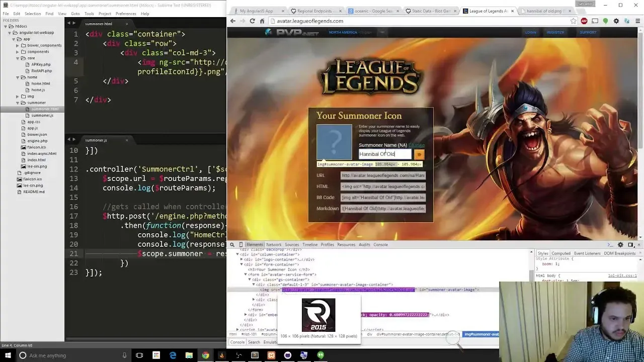This screenshot has width=644, height=362.
Task: Switch to My AngularJS App tab
Action: pos(257,11)
